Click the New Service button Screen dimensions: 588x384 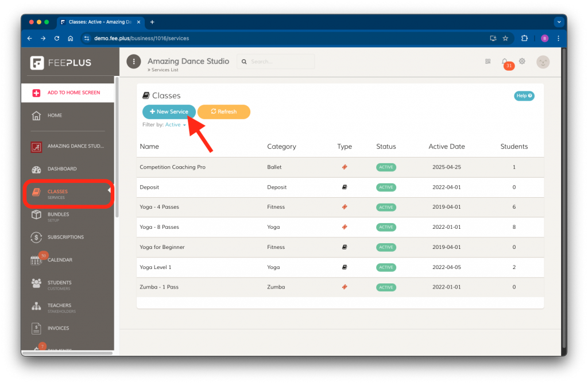[x=169, y=112]
